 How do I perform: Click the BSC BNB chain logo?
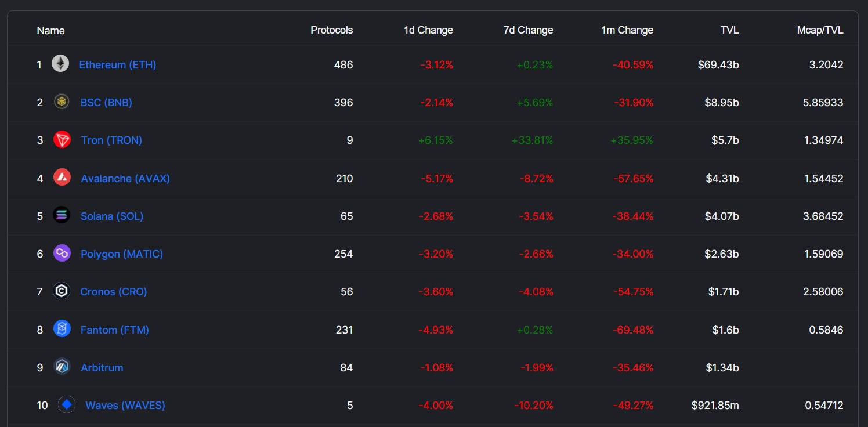[62, 102]
